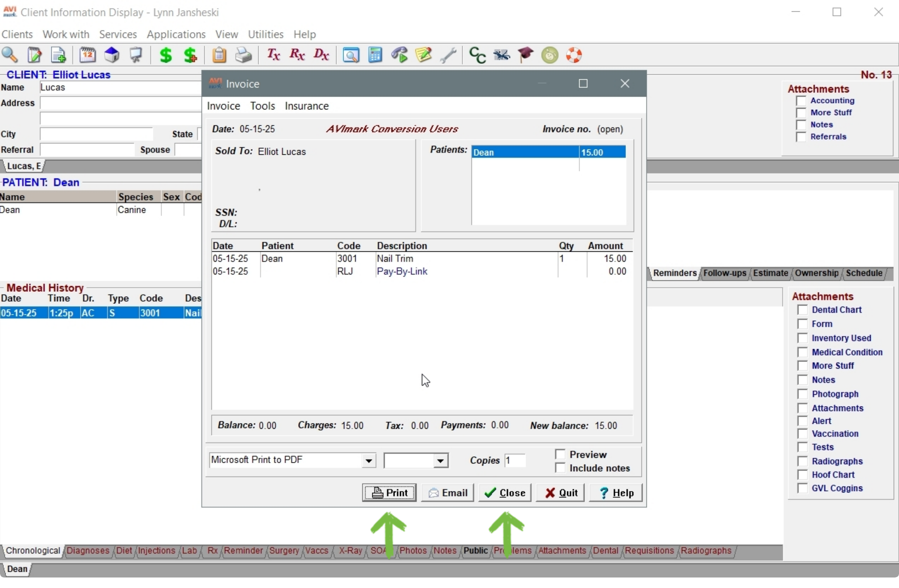This screenshot has width=899, height=588.
Task: Check the Medical Condition checkbox
Action: pyautogui.click(x=802, y=352)
